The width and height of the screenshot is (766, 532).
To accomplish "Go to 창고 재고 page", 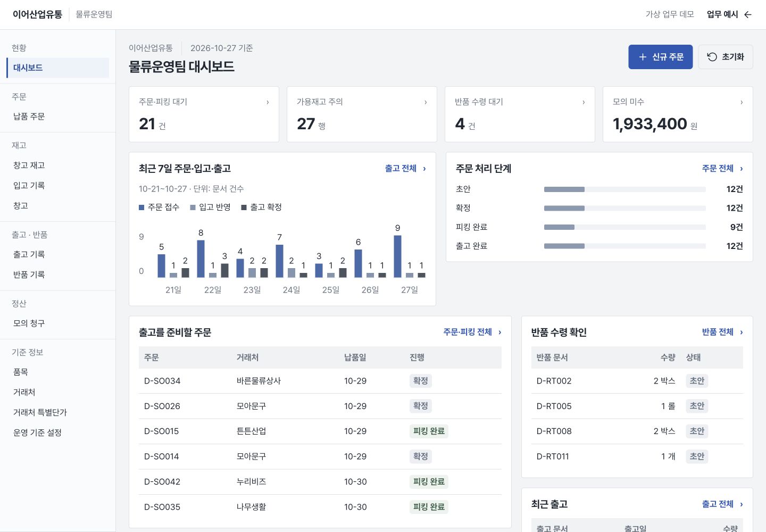I will [x=57, y=165].
